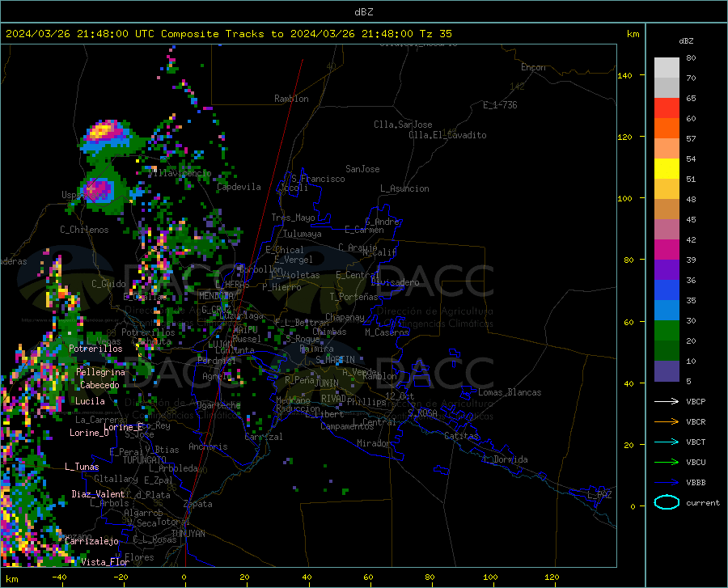Click the Capdevila label
This screenshot has width=728, height=588.
[239, 187]
